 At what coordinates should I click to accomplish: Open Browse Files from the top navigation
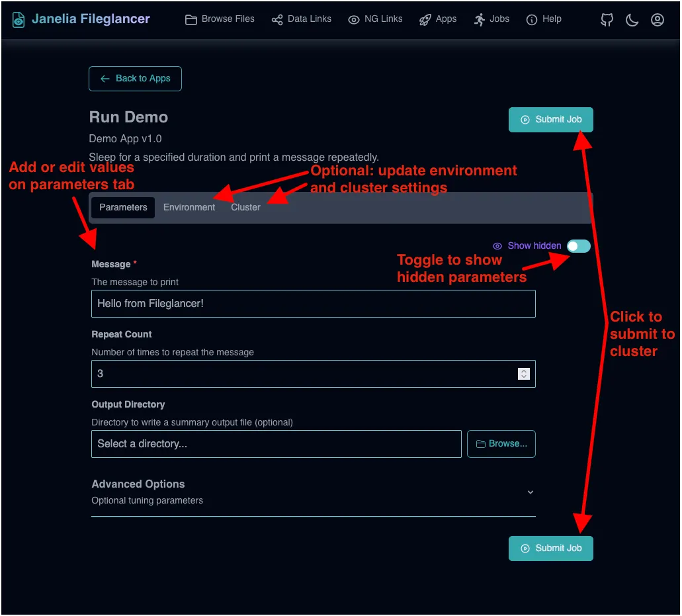coord(219,19)
